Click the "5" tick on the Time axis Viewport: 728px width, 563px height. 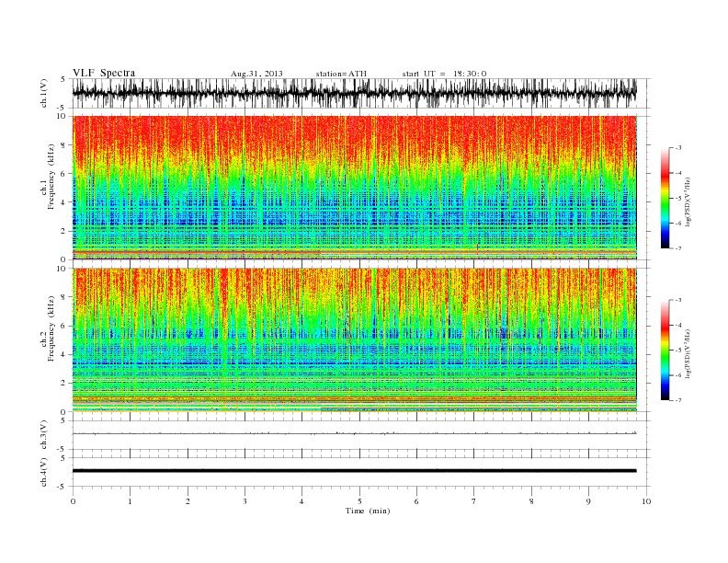(x=359, y=501)
